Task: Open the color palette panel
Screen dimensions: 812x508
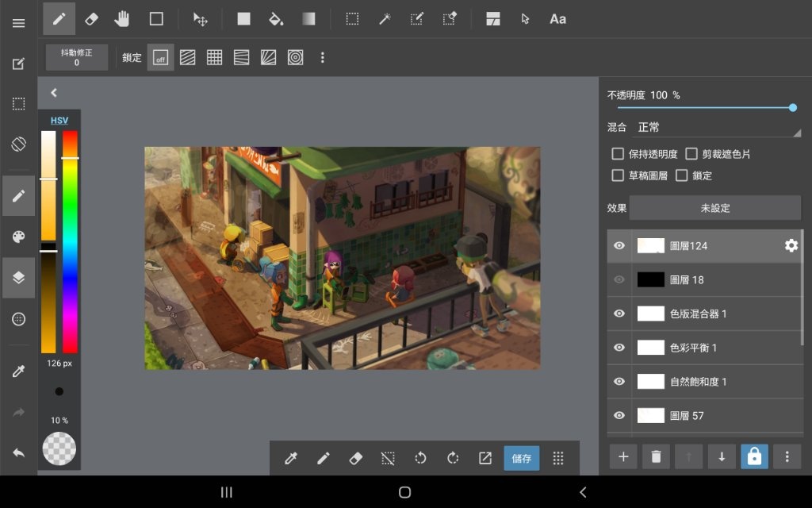Action: point(19,237)
